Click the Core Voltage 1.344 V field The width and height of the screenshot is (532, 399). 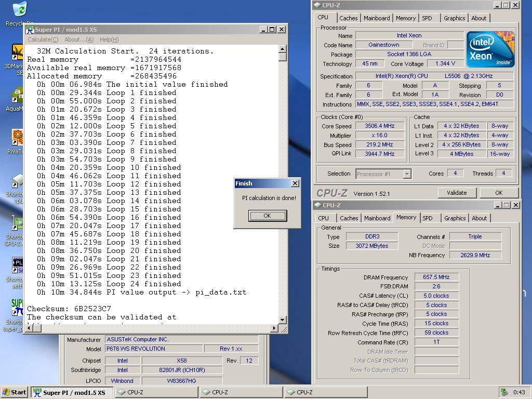coord(445,63)
